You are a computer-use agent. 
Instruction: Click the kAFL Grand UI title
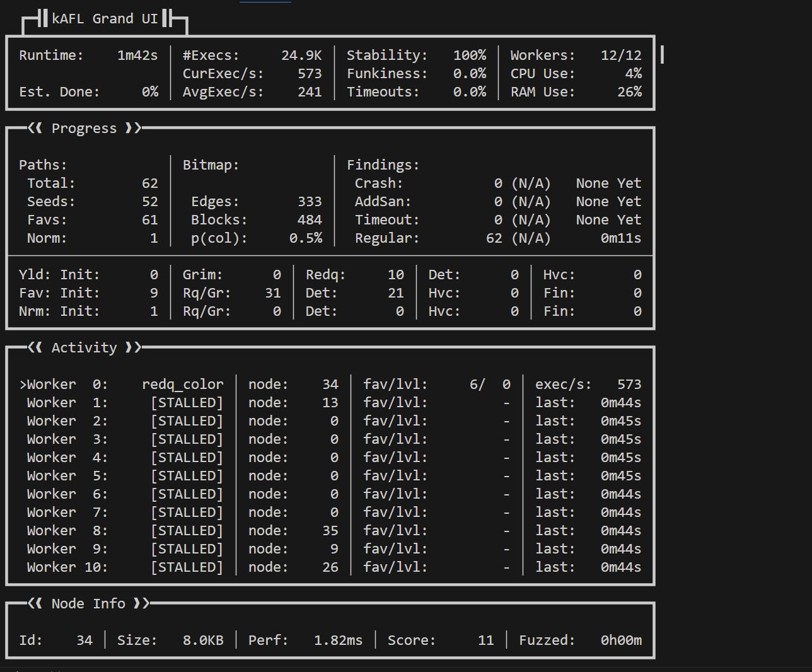point(105,19)
